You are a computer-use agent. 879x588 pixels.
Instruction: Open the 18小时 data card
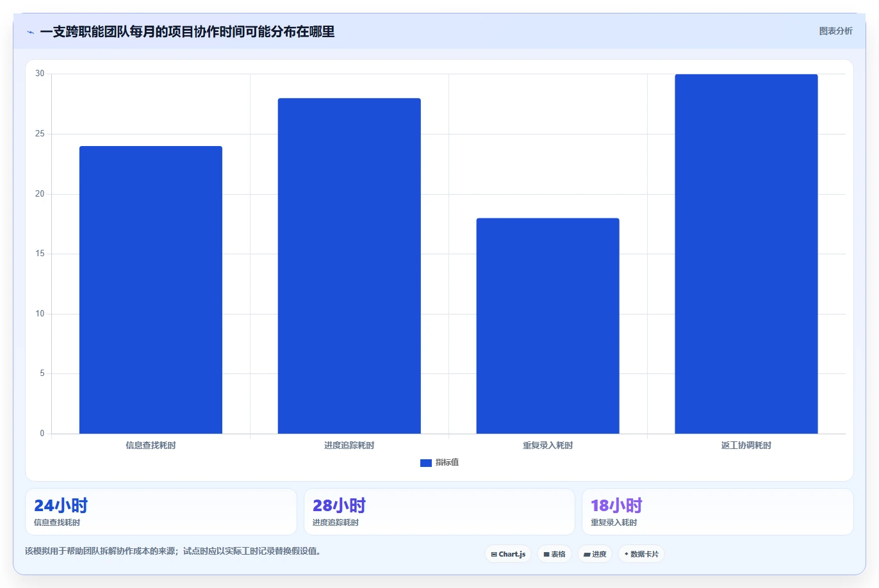coord(718,512)
